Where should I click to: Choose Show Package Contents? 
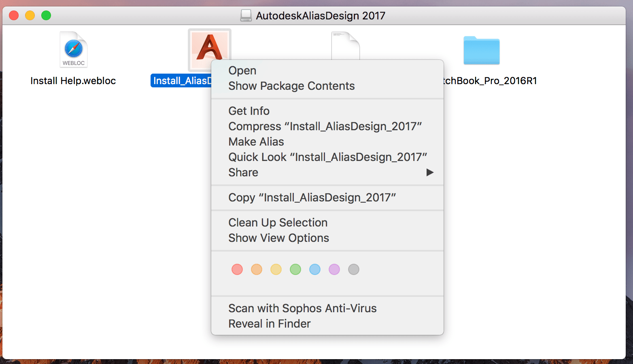click(291, 86)
